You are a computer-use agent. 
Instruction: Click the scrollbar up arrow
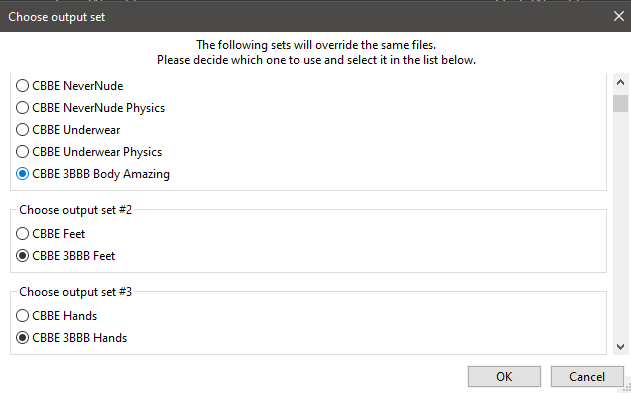pos(620,82)
